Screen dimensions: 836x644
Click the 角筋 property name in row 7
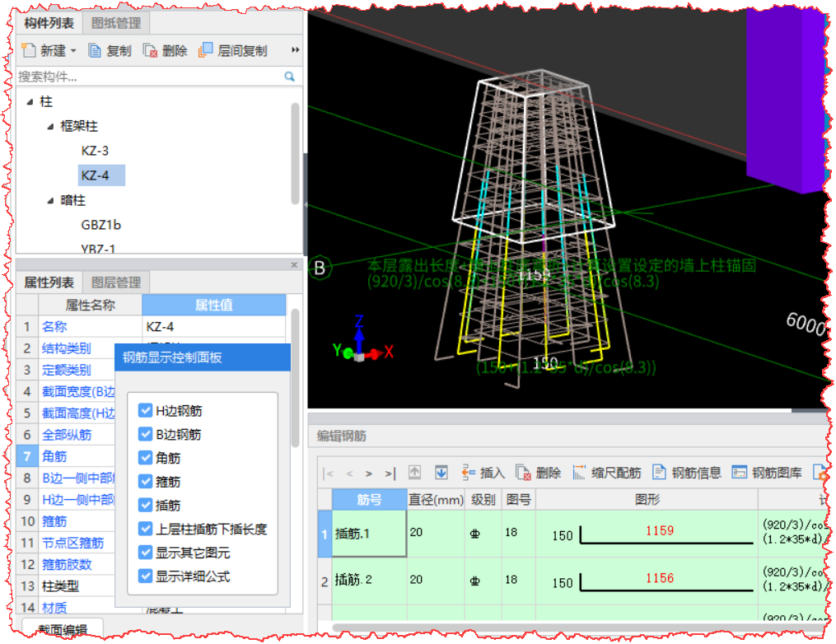pos(54,456)
